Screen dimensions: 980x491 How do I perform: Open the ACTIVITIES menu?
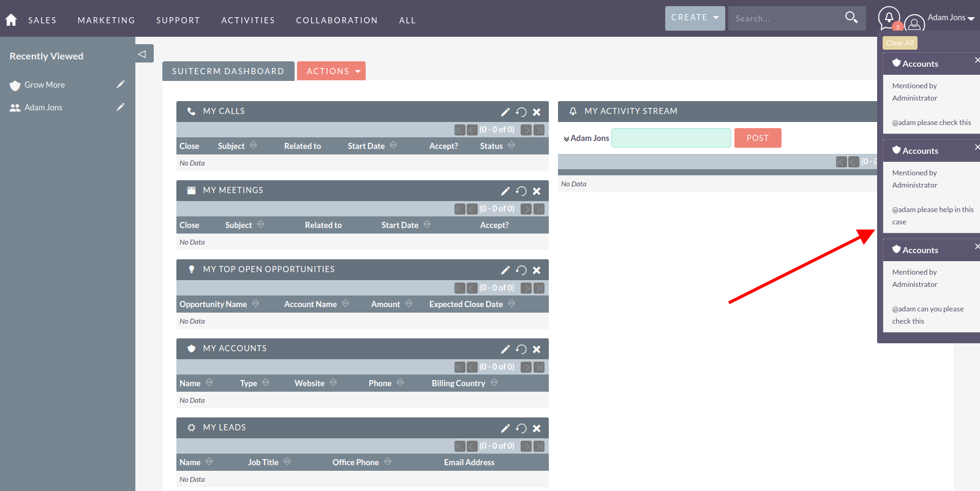(x=248, y=20)
